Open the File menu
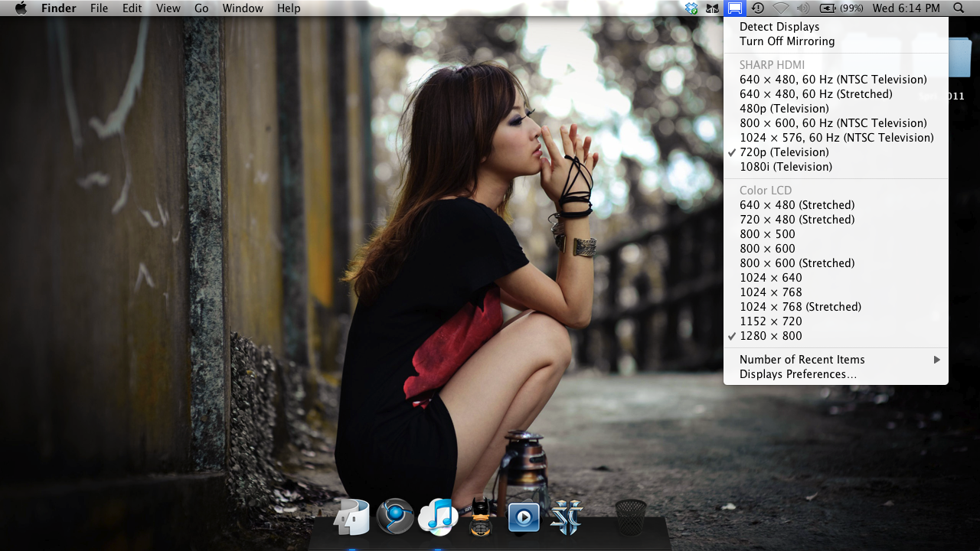This screenshot has width=980, height=551. (x=99, y=8)
